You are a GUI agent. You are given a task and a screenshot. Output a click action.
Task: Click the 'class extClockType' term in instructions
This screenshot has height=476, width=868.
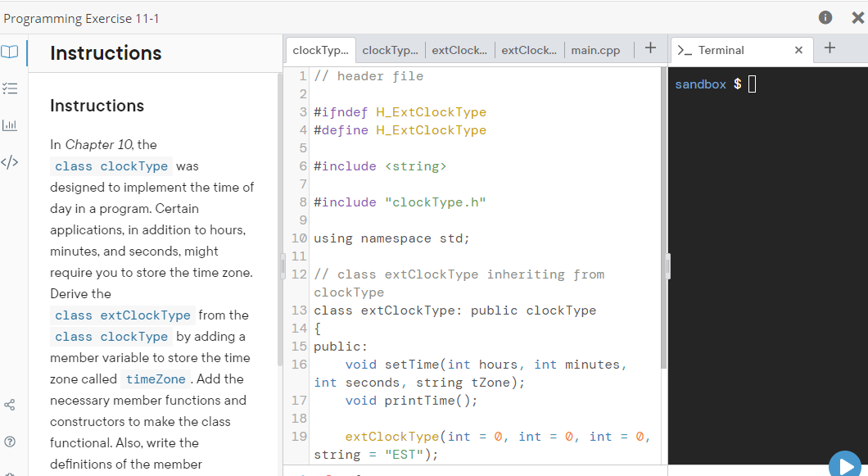tap(122, 315)
